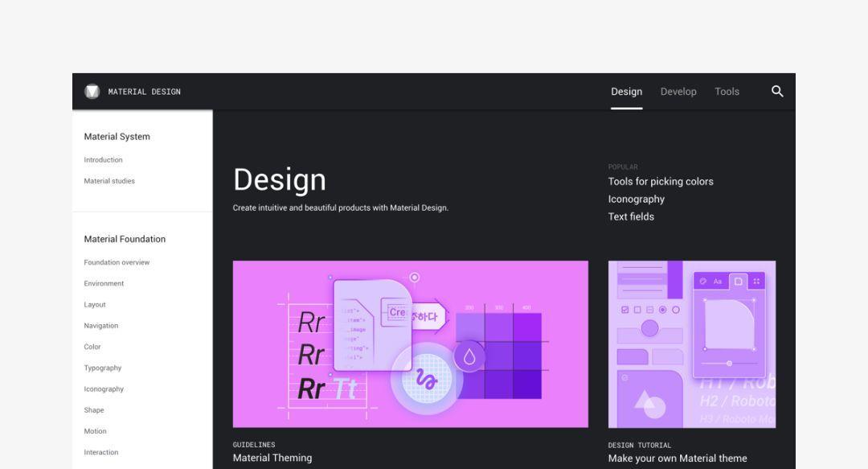Switch to the Develop tab
The width and height of the screenshot is (868, 469).
coord(678,92)
